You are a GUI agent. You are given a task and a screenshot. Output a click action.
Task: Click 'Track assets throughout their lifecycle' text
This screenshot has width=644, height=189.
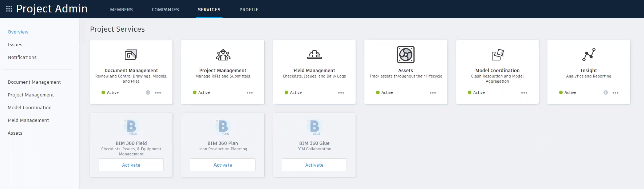pyautogui.click(x=406, y=76)
